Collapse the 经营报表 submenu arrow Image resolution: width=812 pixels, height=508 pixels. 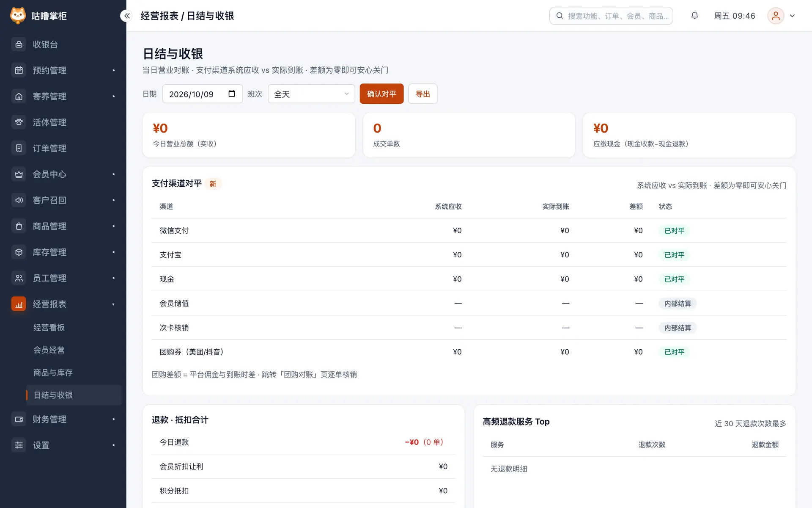(114, 304)
